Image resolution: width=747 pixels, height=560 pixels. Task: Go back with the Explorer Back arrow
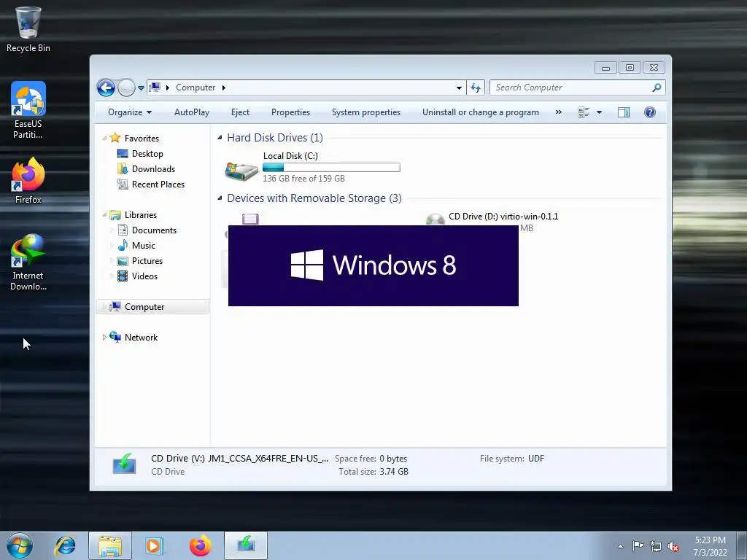point(106,87)
